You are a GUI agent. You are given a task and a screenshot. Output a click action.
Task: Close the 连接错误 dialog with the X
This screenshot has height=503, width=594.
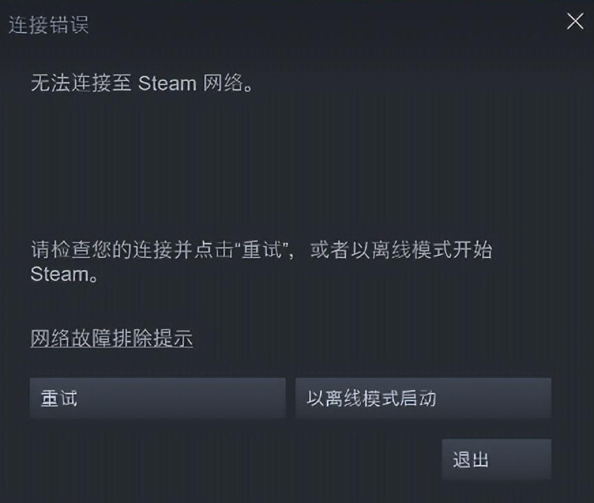click(x=575, y=21)
